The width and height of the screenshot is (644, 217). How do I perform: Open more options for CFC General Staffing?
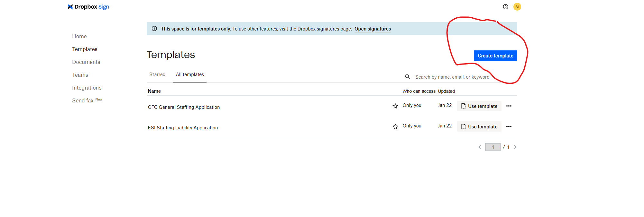point(509,106)
